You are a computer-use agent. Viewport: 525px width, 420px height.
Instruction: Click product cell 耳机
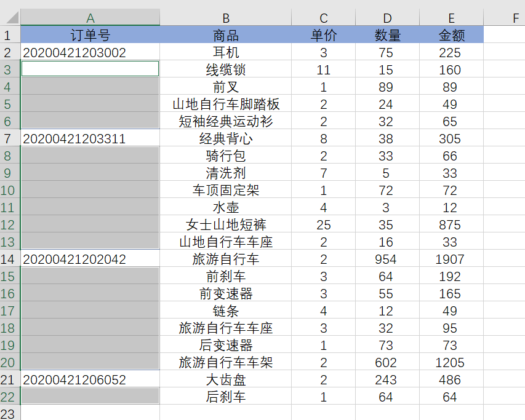tap(226, 52)
